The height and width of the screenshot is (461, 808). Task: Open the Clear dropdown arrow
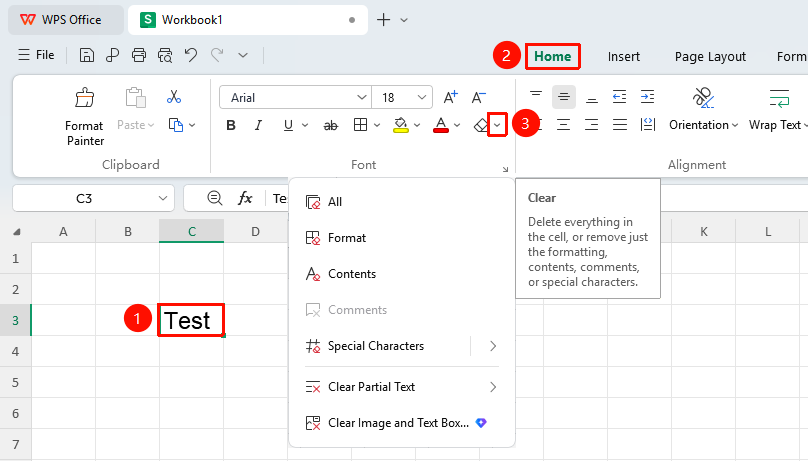click(x=497, y=125)
